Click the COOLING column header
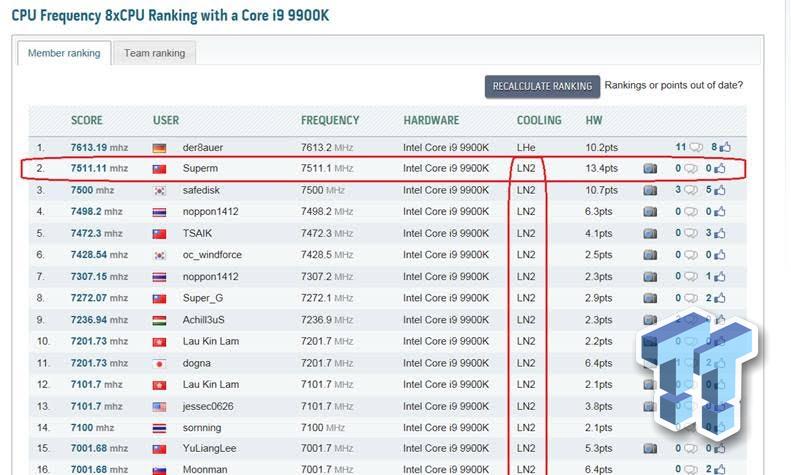The width and height of the screenshot is (791, 475). [x=539, y=120]
